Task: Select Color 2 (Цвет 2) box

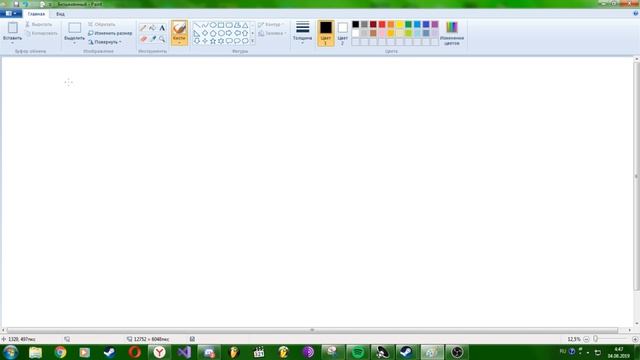Action: [x=343, y=33]
